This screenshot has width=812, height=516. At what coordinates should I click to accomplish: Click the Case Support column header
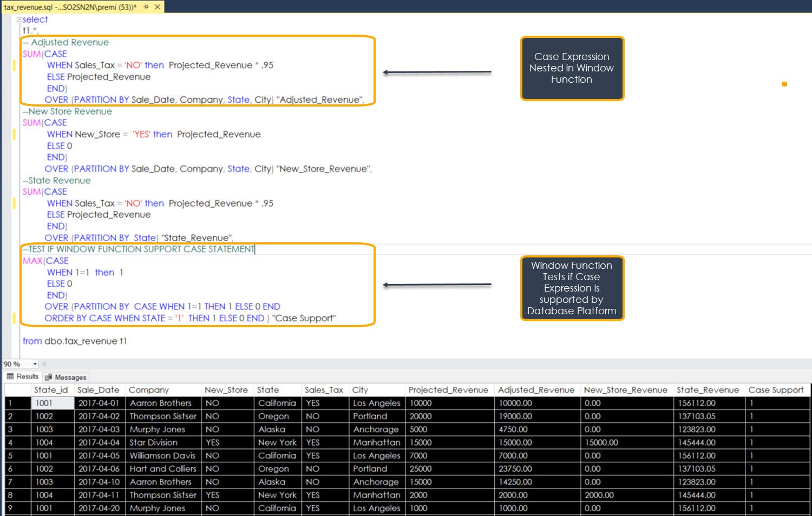coord(776,390)
